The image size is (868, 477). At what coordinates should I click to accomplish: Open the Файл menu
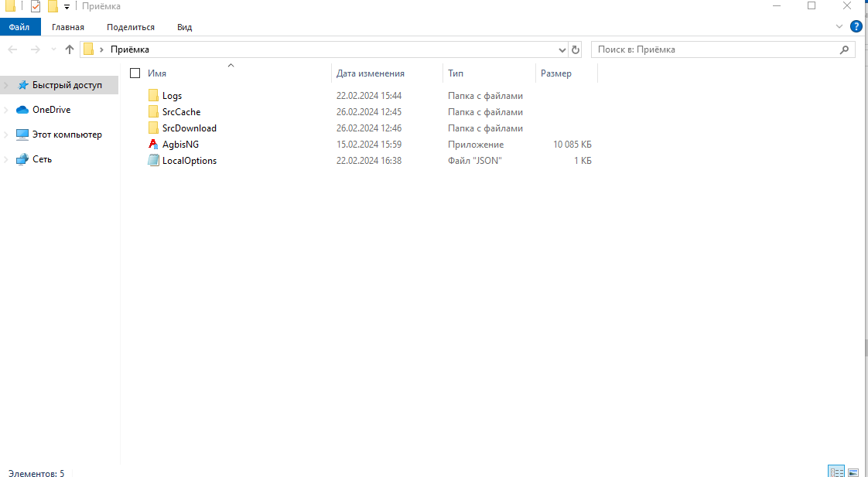[x=19, y=27]
